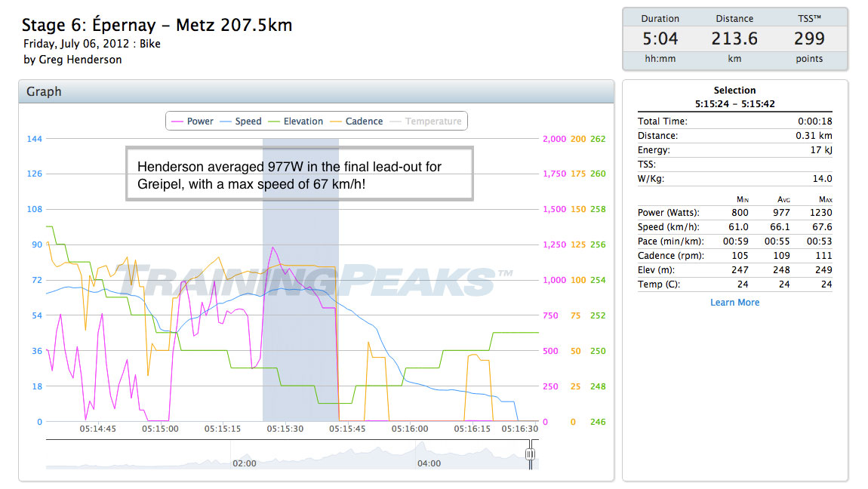
Task: Hide the Speed series via legend
Action: point(241,121)
